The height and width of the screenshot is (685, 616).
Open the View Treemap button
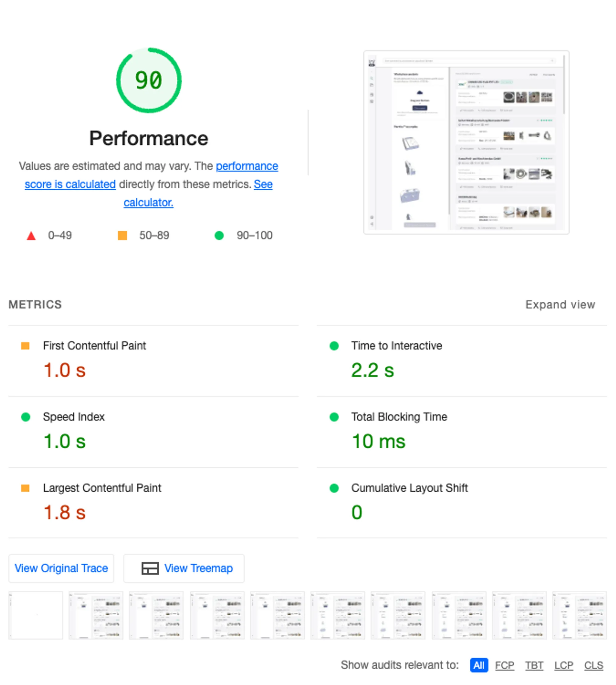point(184,568)
